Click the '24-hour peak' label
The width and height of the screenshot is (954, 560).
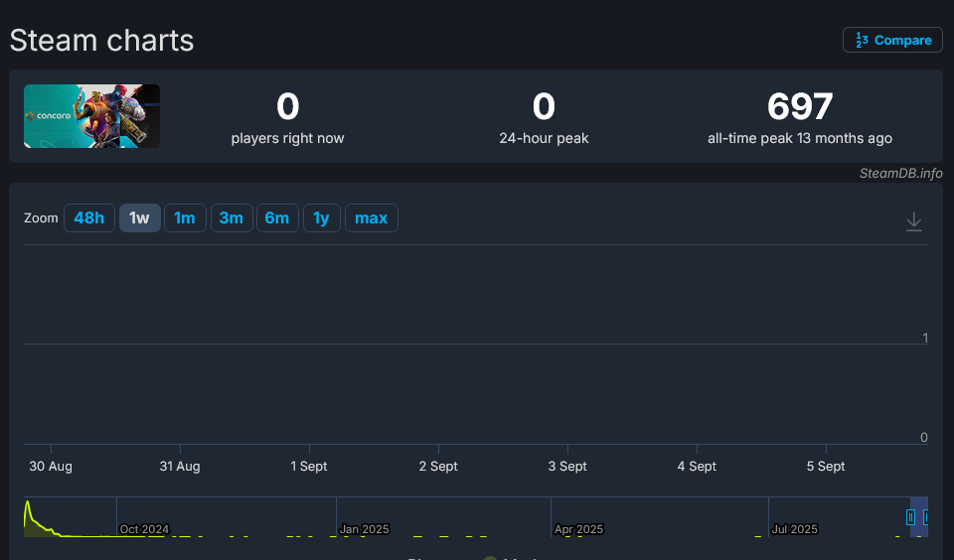coord(544,139)
